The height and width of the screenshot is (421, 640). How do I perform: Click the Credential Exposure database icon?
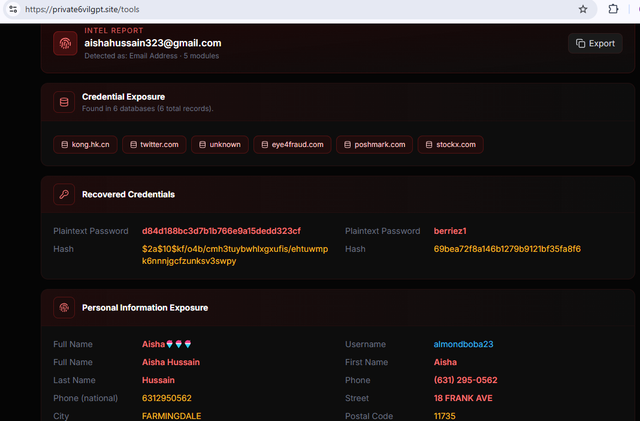[x=64, y=102]
